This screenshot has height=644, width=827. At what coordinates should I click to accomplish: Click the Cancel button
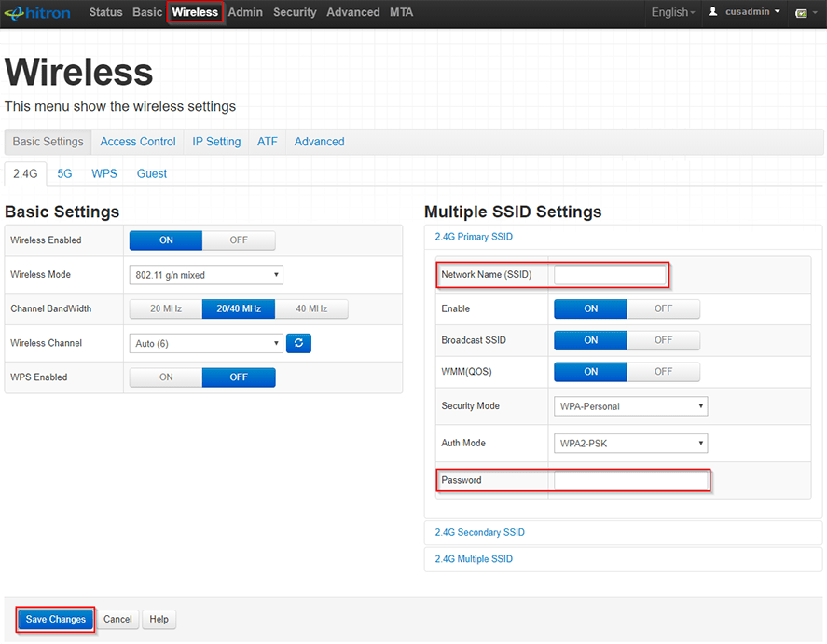[x=117, y=619]
